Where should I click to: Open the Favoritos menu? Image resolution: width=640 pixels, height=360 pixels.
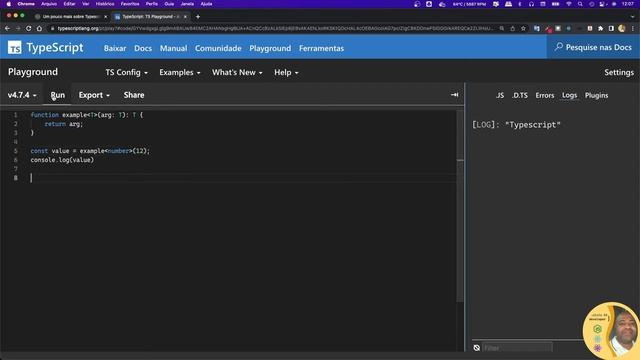coord(130,4)
